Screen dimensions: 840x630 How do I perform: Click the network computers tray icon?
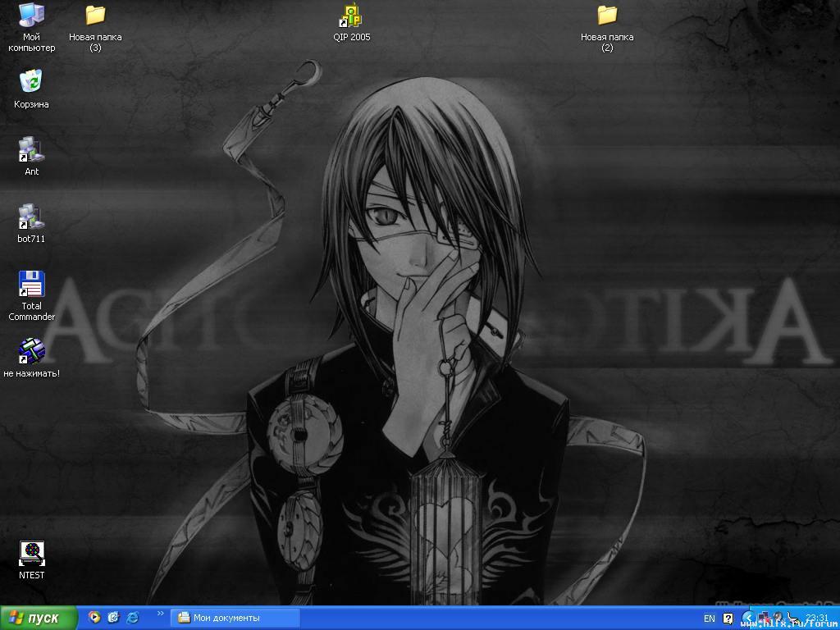point(763,619)
